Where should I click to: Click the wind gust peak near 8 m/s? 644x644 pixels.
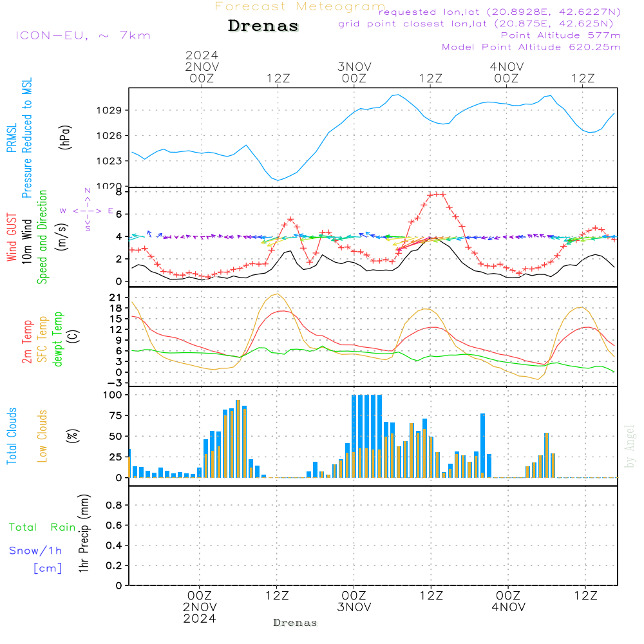click(x=436, y=194)
